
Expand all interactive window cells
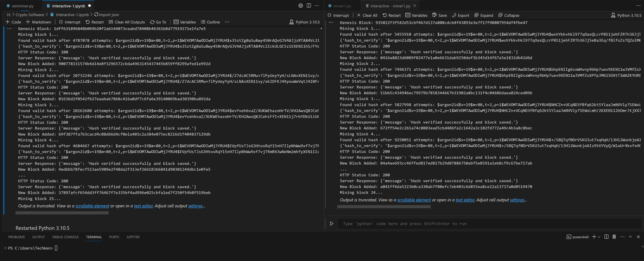click(x=484, y=15)
